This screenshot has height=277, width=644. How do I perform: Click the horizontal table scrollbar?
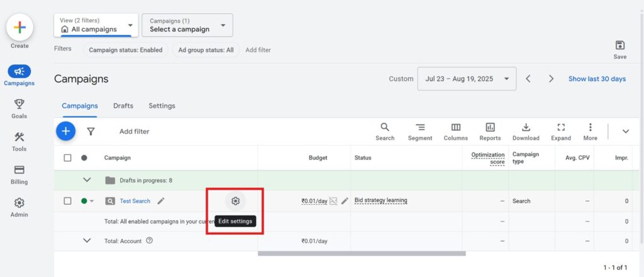coord(362,254)
